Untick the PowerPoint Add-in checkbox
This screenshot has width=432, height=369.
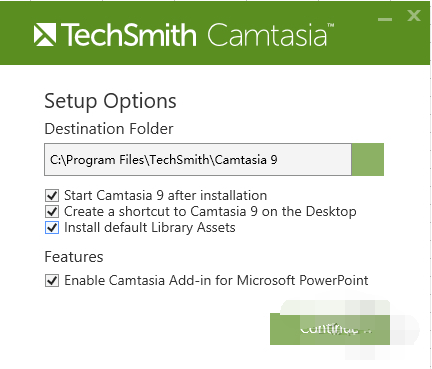tap(52, 281)
